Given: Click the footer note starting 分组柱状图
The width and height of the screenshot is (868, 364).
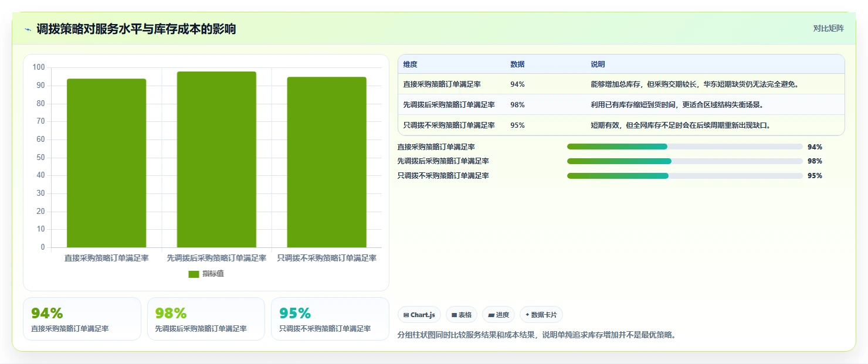Looking at the screenshot, I should click(x=537, y=335).
